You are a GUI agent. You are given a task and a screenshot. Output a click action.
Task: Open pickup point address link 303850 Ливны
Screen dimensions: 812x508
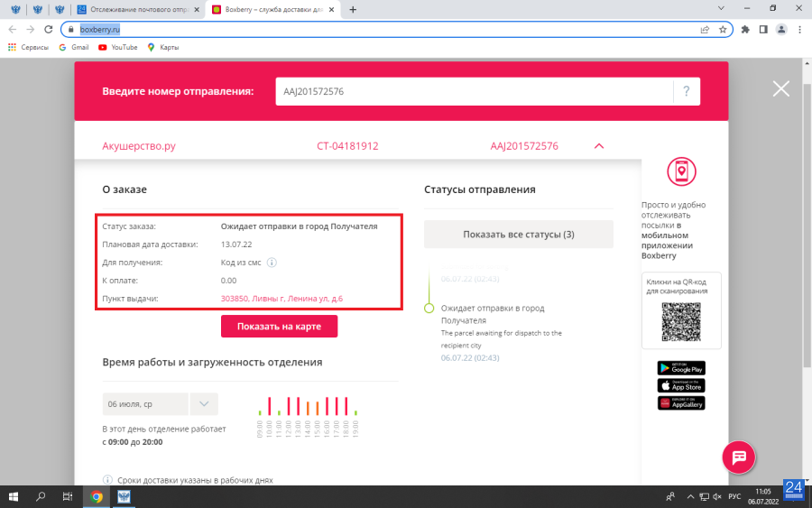[x=281, y=299]
